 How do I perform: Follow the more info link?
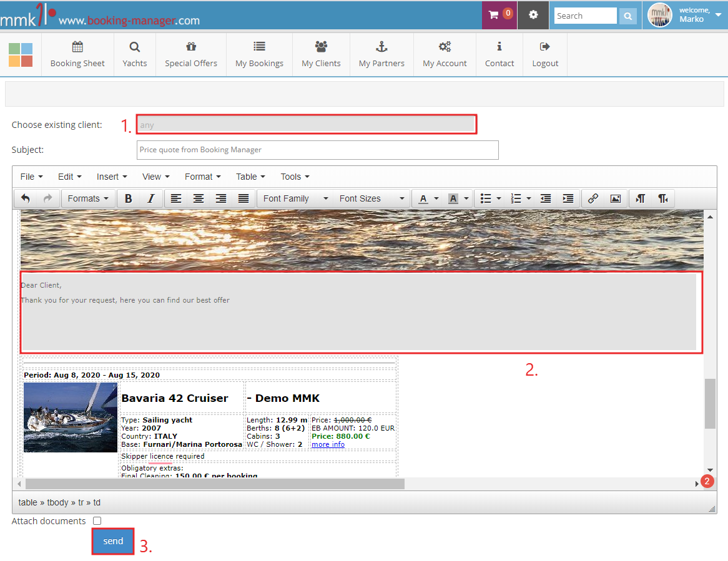coord(328,444)
